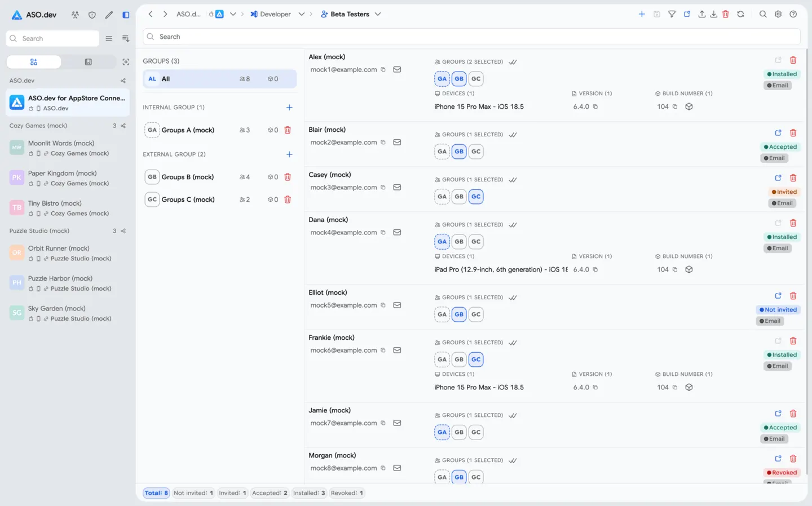
Task: Switch to list view tab in sidebar
Action: [x=88, y=62]
